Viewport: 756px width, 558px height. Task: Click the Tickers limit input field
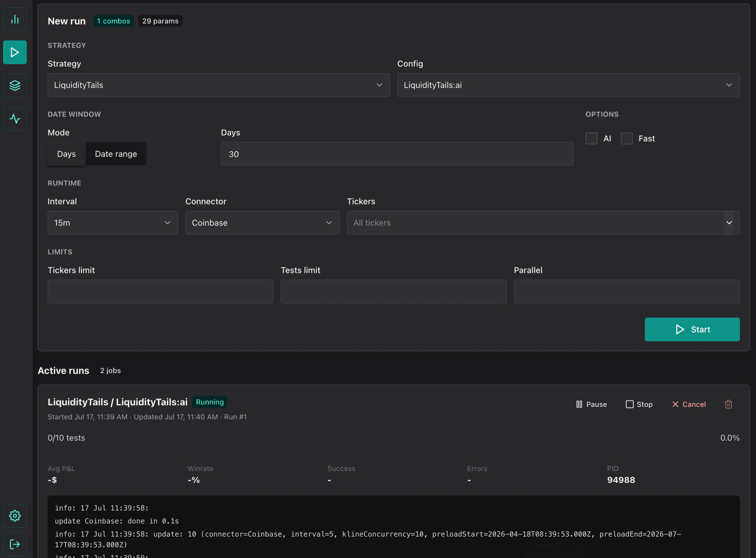[160, 292]
